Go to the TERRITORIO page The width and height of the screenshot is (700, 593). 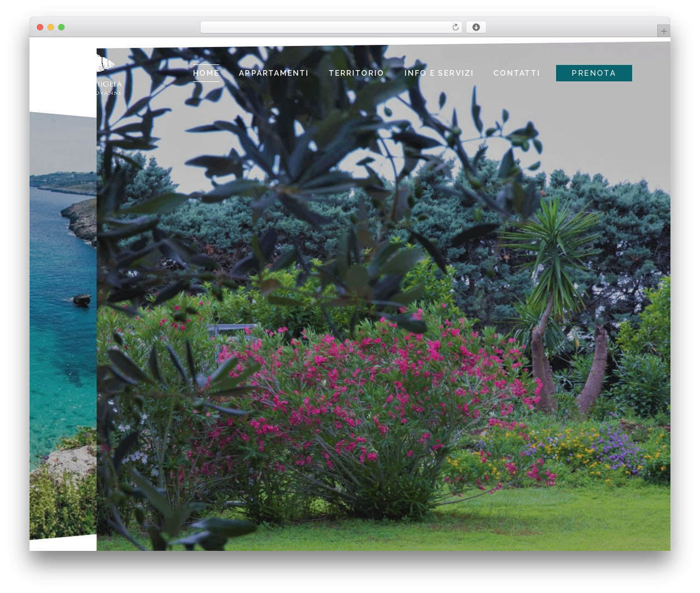pyautogui.click(x=356, y=73)
